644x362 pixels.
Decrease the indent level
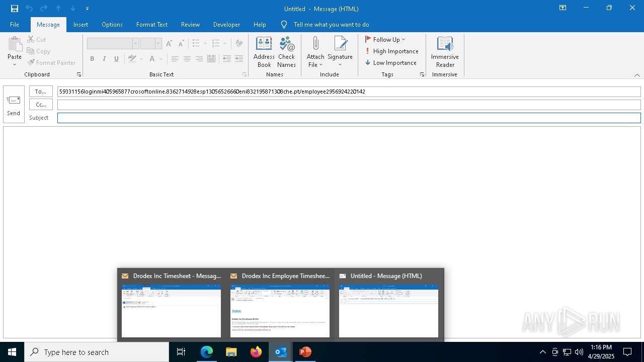[x=227, y=59]
